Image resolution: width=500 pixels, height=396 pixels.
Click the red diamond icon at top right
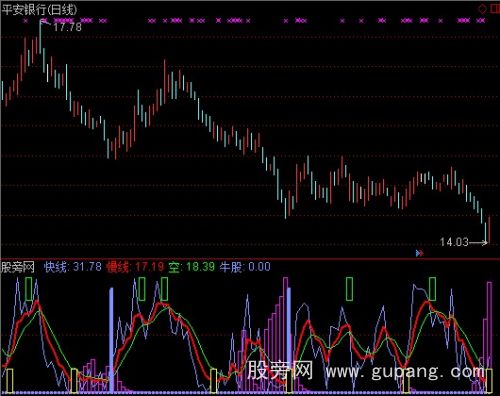coord(482,9)
